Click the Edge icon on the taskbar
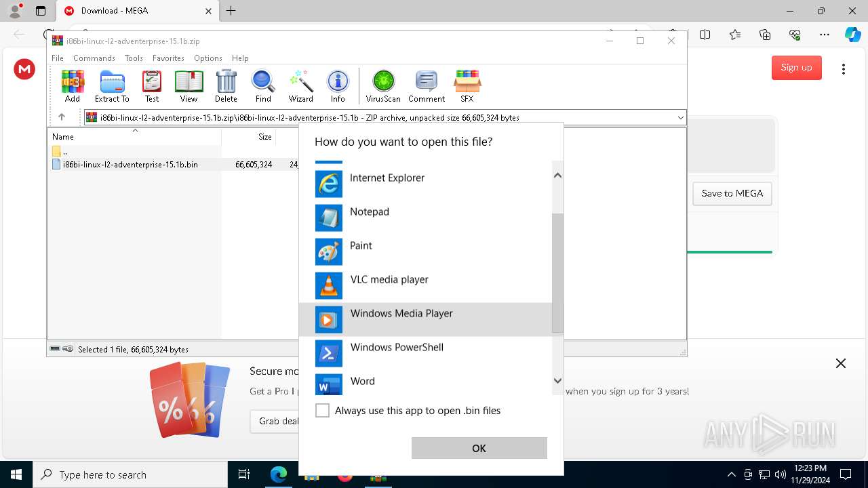The image size is (868, 488). (279, 474)
